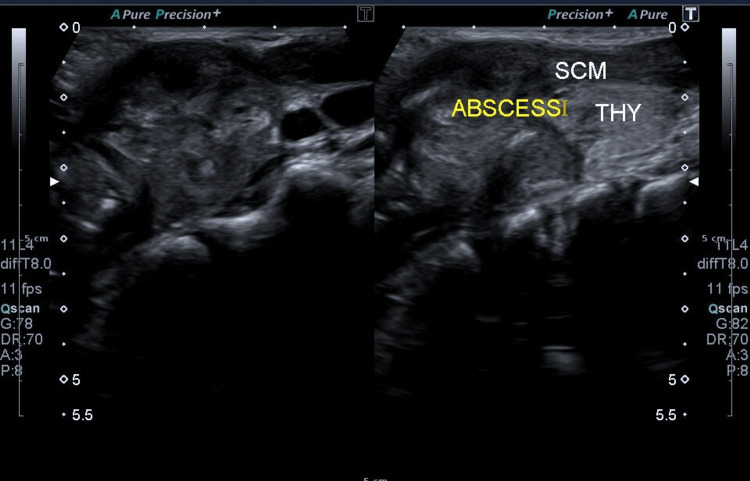The width and height of the screenshot is (750, 481).
Task: Click the G:78 gain value
Action: pyautogui.click(x=15, y=324)
